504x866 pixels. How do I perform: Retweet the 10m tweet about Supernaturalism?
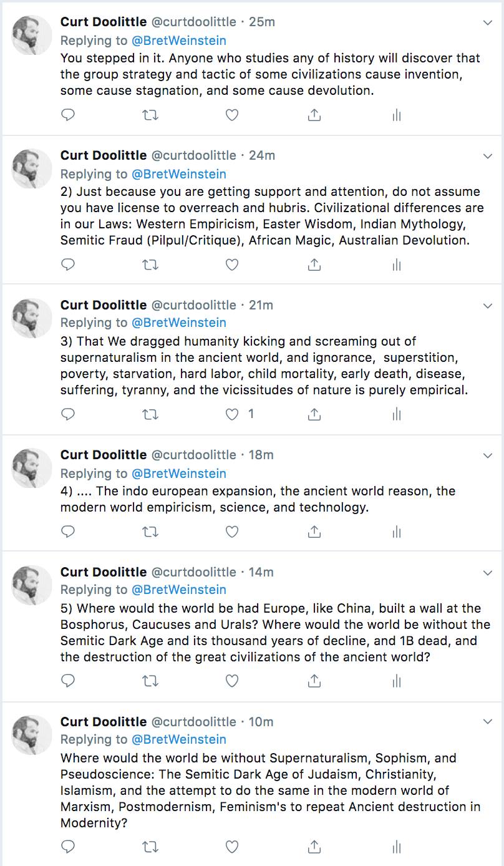click(x=150, y=847)
